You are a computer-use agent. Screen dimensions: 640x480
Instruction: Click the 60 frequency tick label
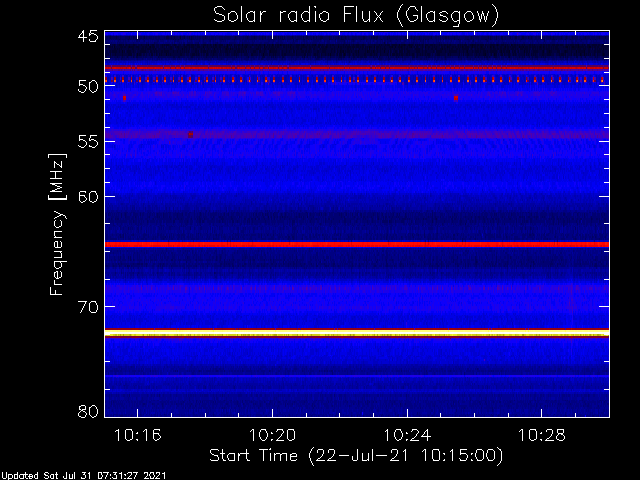click(x=88, y=197)
